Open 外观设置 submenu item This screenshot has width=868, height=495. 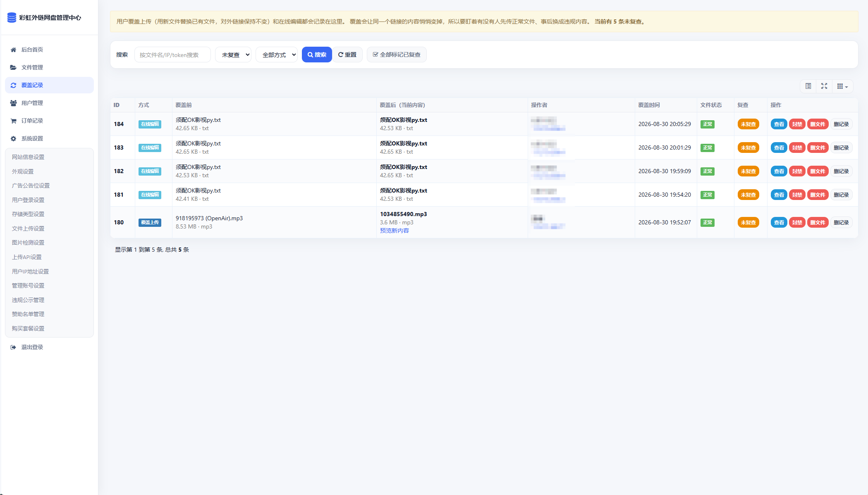tap(23, 171)
